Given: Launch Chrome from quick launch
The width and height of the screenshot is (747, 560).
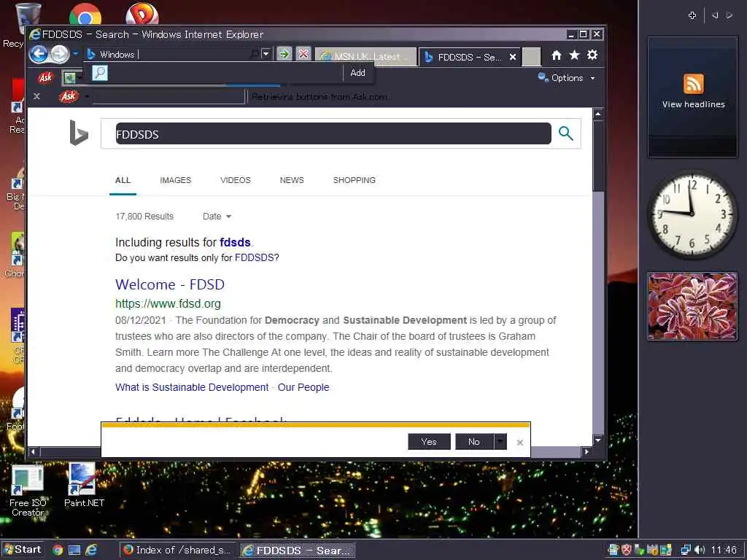Looking at the screenshot, I should [x=58, y=551].
